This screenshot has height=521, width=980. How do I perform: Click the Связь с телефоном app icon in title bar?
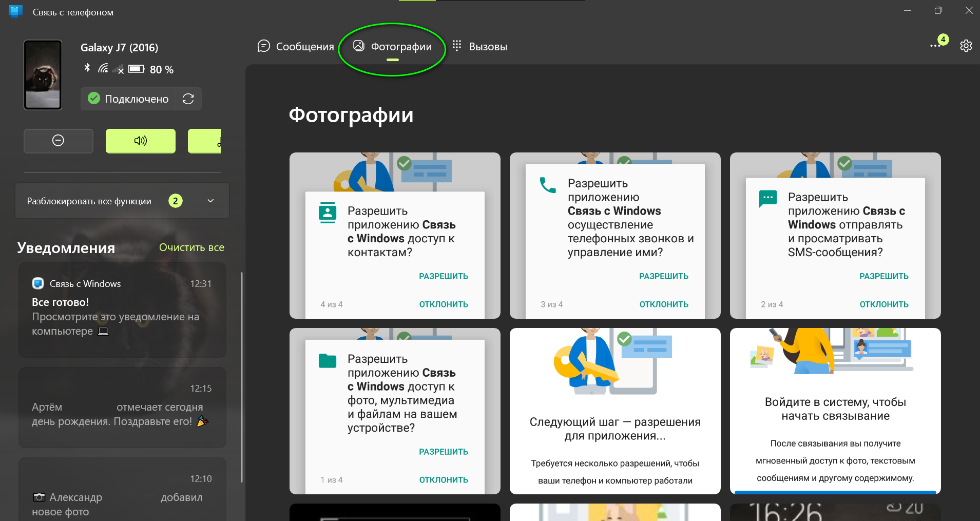click(16, 11)
